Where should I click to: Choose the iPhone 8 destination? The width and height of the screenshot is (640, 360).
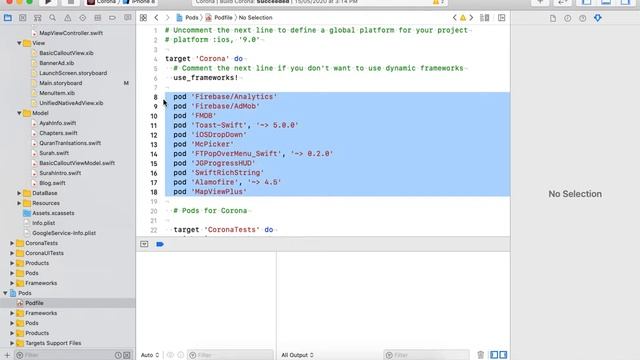coord(139,2)
